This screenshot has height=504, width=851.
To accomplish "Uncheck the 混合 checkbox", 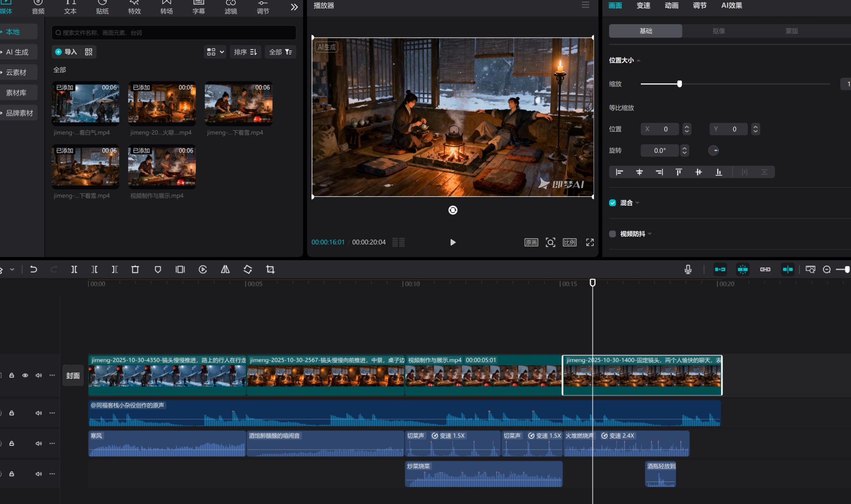I will pos(612,203).
